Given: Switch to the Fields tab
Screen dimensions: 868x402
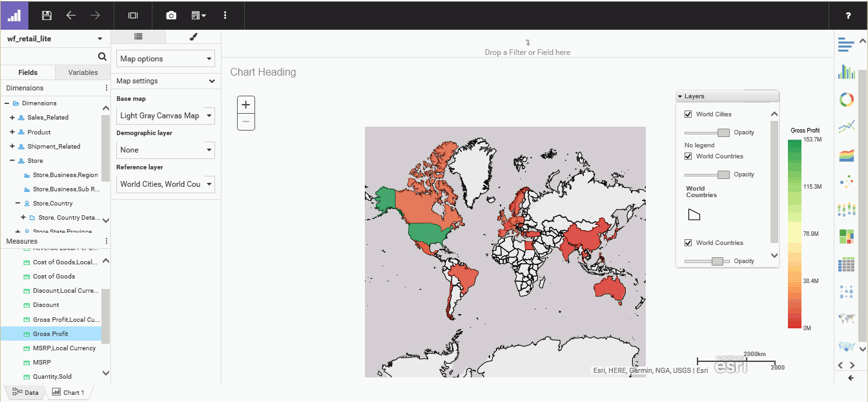Looking at the screenshot, I should click(28, 72).
